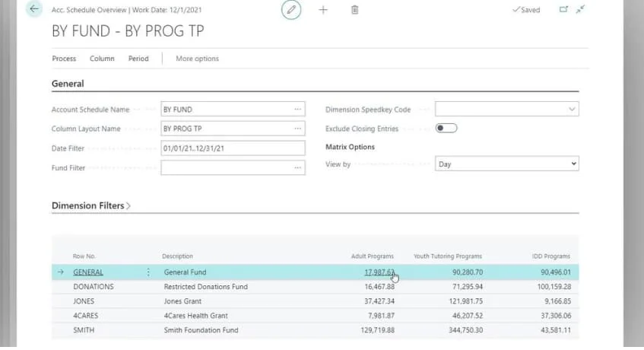Screen dimensions: 644x350
Task: Click More options
Action: pyautogui.click(x=197, y=59)
